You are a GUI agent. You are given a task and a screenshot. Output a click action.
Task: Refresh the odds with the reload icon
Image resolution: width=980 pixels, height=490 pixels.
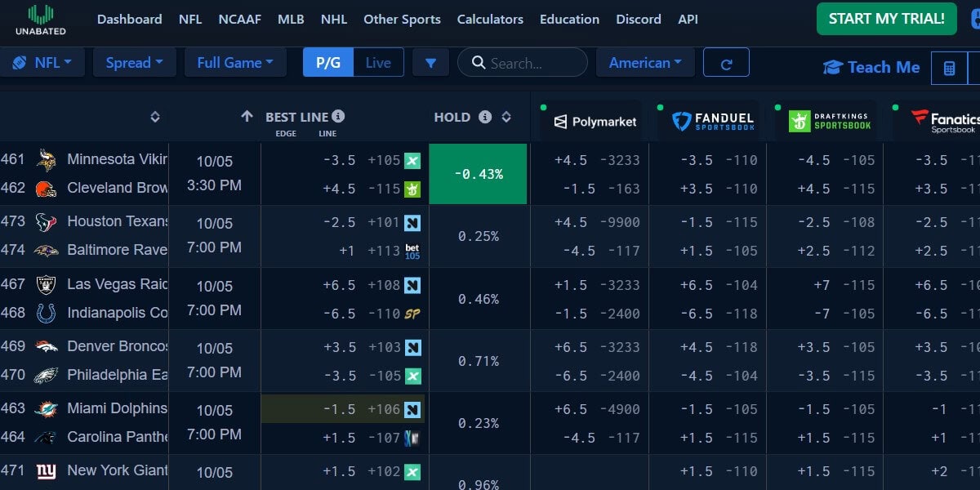[x=726, y=63]
